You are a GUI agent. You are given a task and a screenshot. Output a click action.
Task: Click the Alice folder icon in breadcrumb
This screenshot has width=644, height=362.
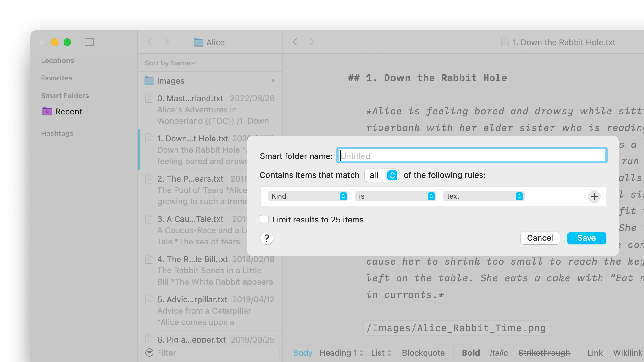pos(199,42)
